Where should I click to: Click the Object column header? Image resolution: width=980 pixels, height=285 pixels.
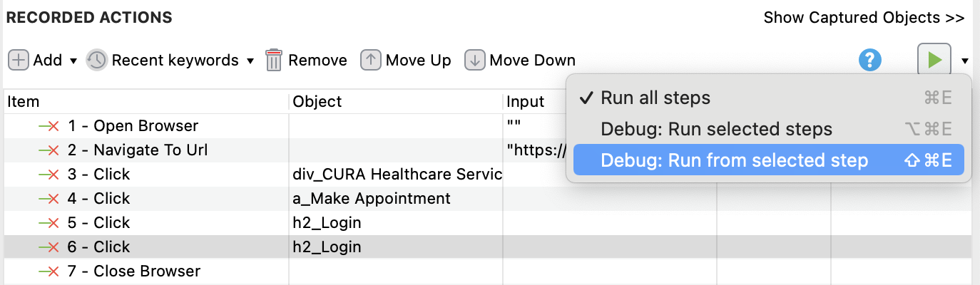(317, 102)
